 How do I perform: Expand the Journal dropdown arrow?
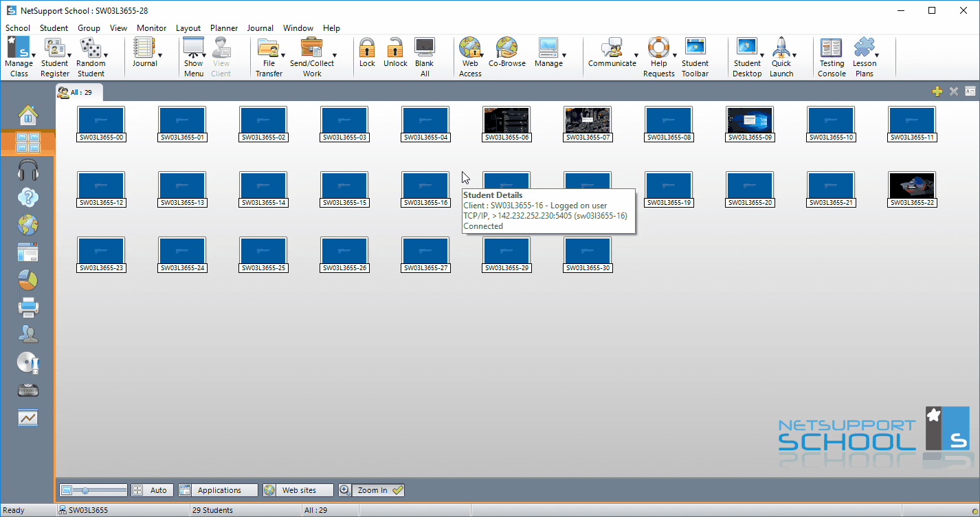click(160, 56)
